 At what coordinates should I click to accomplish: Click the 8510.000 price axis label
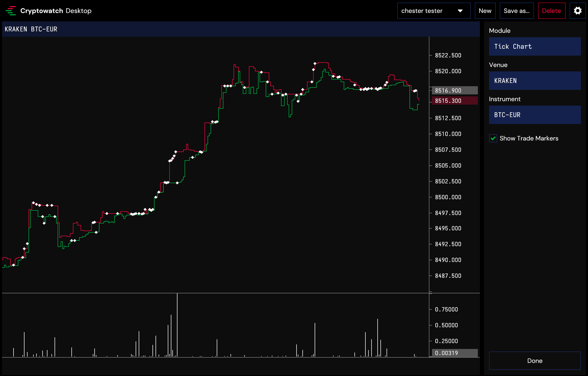[448, 134]
